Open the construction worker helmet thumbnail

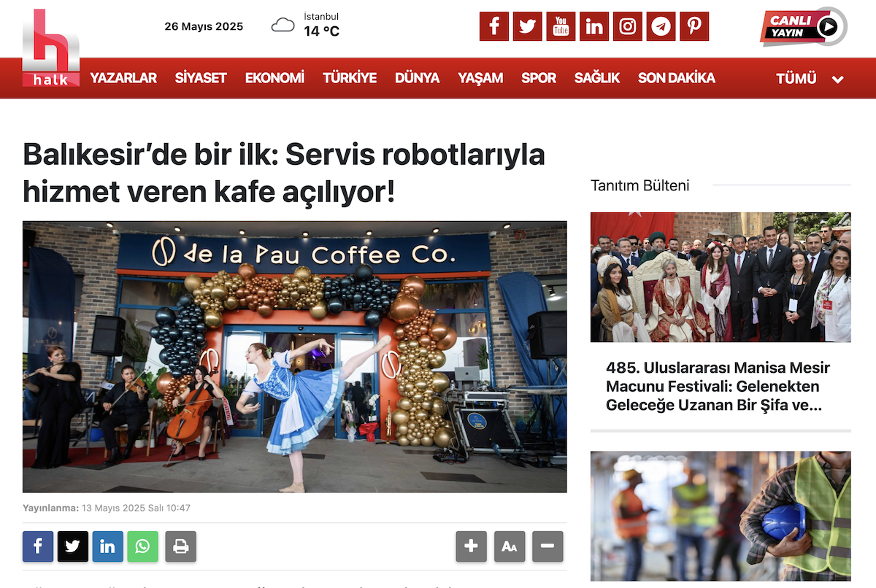pyautogui.click(x=721, y=516)
